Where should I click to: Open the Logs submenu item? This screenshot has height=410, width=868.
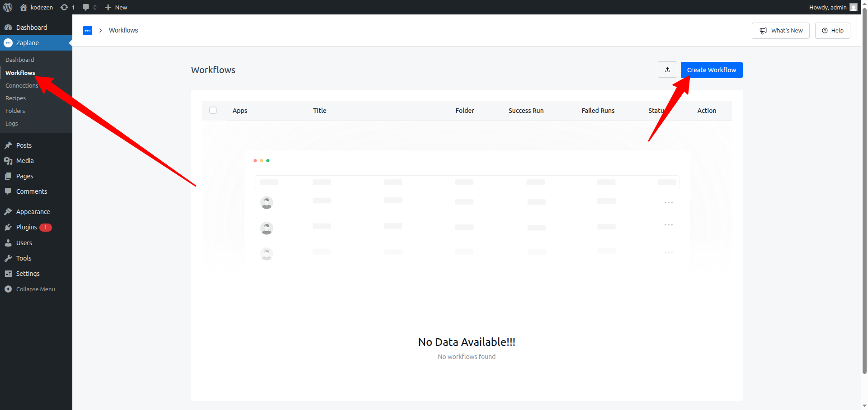coord(11,123)
